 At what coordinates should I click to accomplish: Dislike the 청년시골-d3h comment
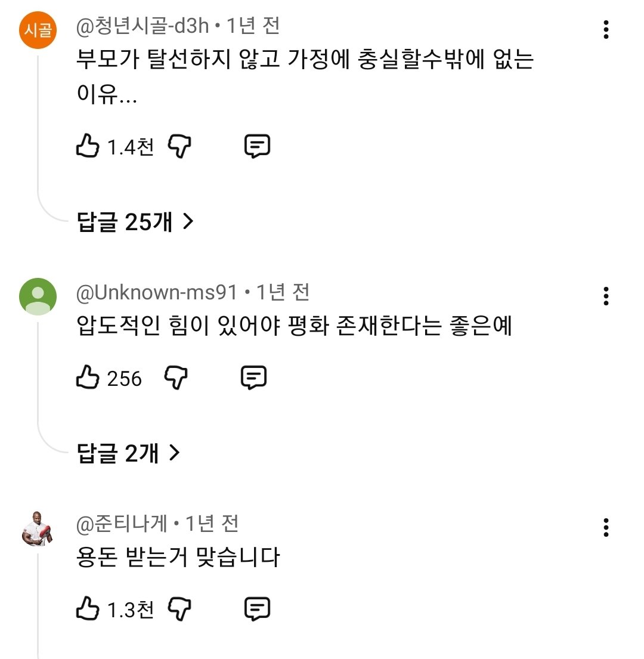(x=179, y=146)
